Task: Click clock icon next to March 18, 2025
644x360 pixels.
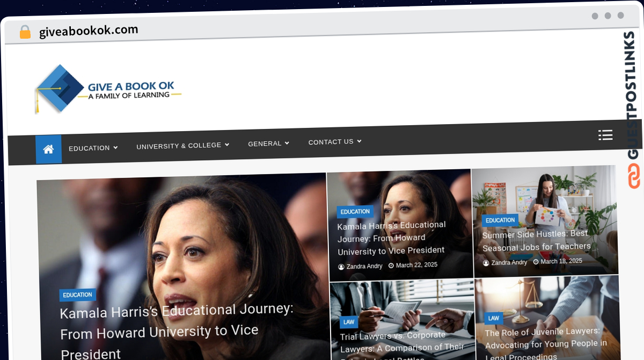Action: point(536,262)
